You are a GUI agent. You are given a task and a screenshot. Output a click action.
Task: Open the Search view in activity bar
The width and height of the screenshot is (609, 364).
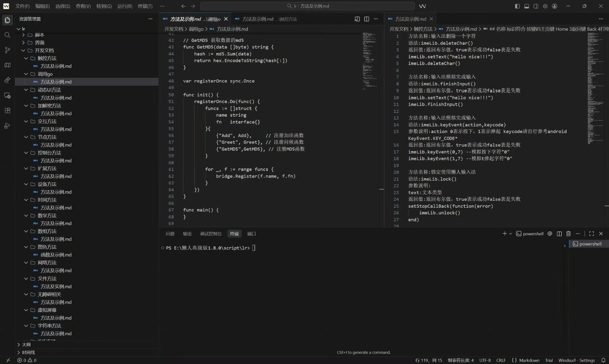tap(7, 35)
